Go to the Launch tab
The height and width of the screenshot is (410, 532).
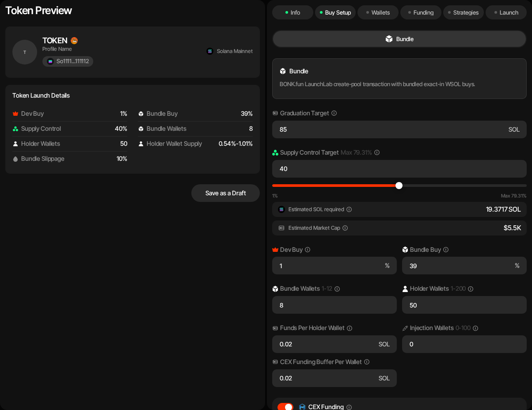[506, 12]
